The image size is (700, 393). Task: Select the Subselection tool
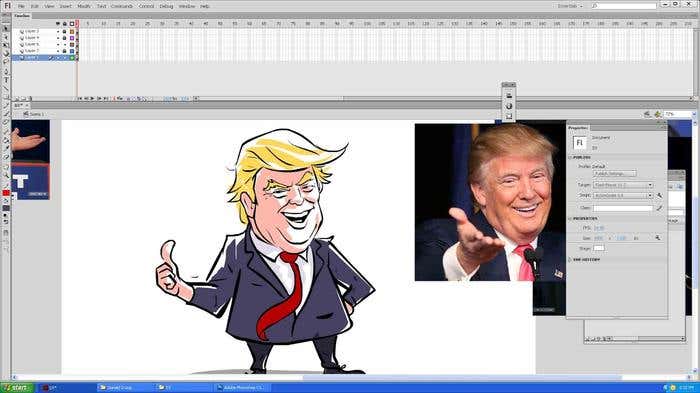coord(6,37)
